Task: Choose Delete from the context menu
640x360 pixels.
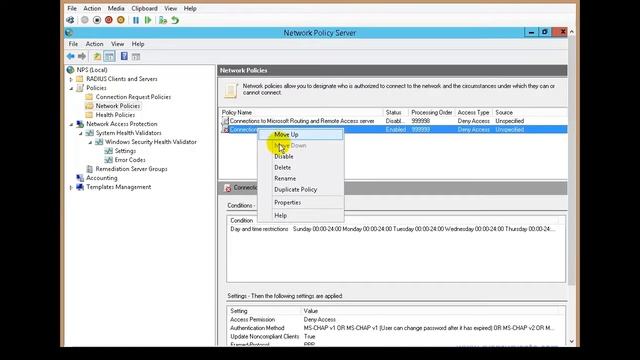Action: click(300, 167)
